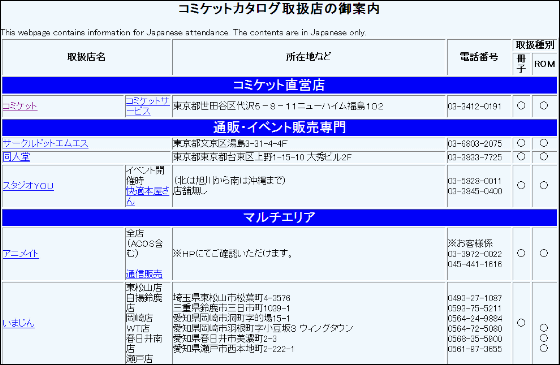This screenshot has height=365, width=560.
Task: Follow the コミケットサービス link
Action: click(147, 106)
